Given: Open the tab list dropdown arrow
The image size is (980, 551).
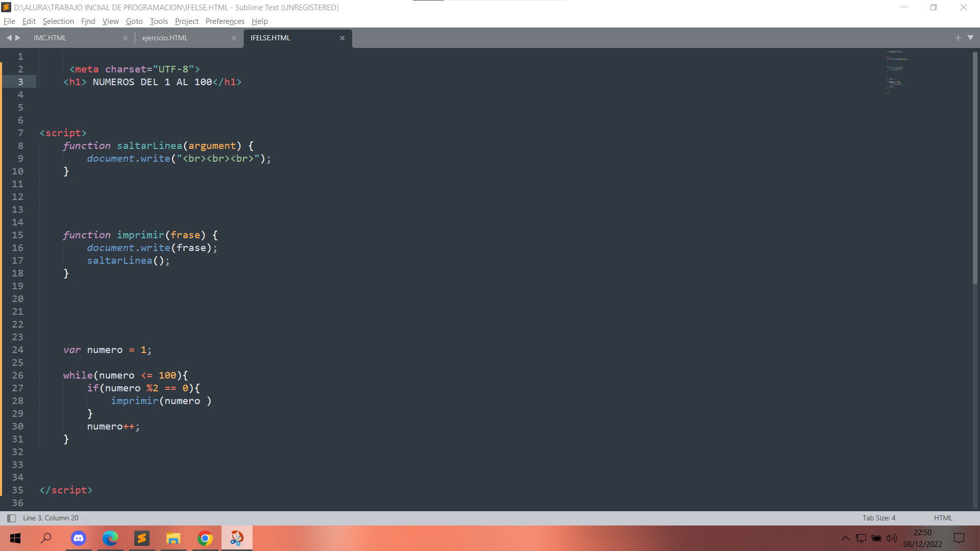Looking at the screenshot, I should 970,38.
